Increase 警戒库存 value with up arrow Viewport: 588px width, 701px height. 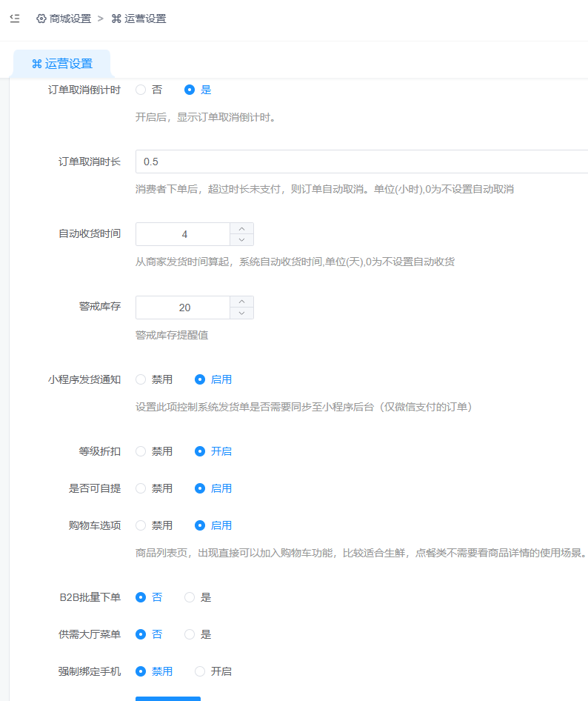point(241,302)
